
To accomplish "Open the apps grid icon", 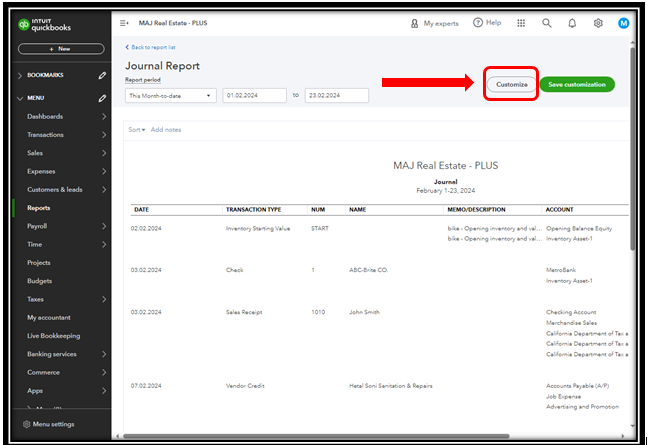I will tap(521, 23).
